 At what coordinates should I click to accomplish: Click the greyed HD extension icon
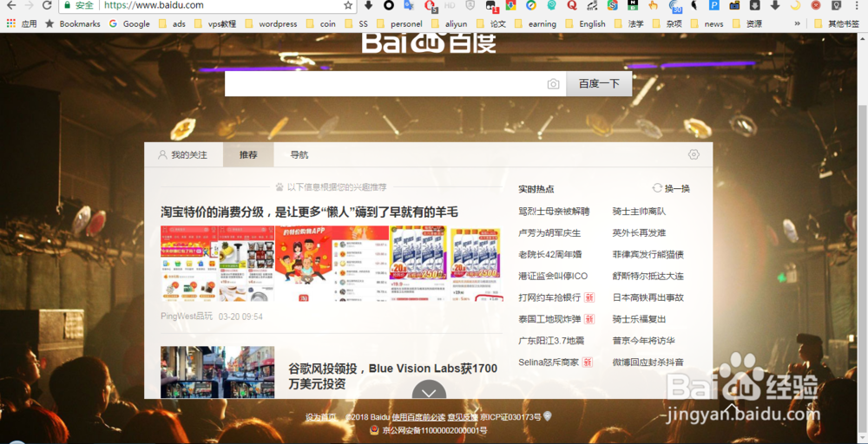450,5
